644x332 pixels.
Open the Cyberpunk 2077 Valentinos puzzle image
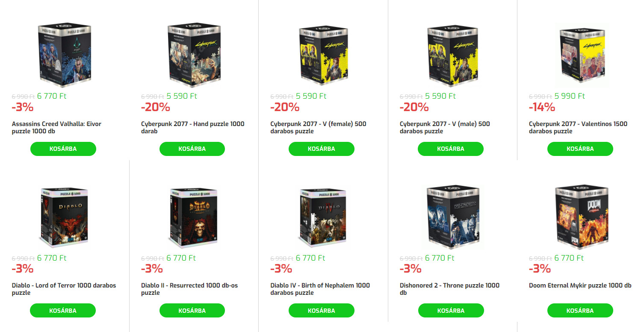point(580,55)
